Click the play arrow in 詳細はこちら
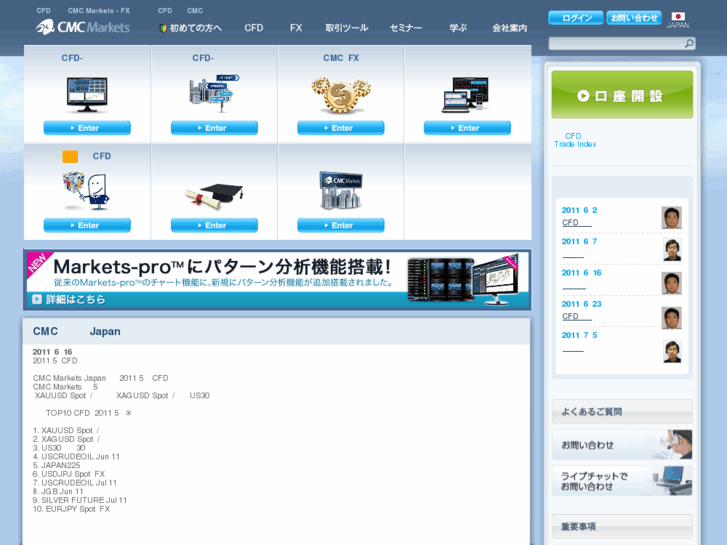Image resolution: width=727 pixels, height=545 pixels. click(x=37, y=299)
